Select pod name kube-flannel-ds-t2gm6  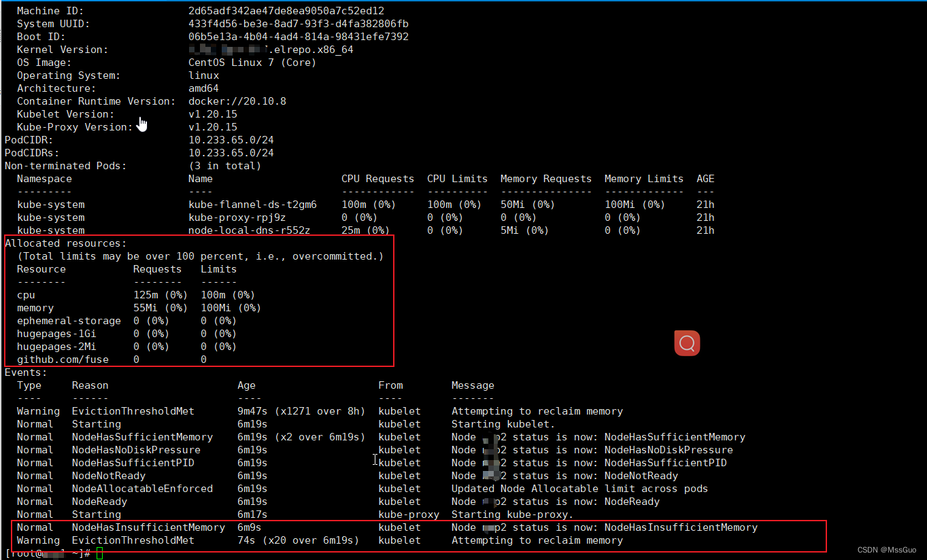point(252,205)
